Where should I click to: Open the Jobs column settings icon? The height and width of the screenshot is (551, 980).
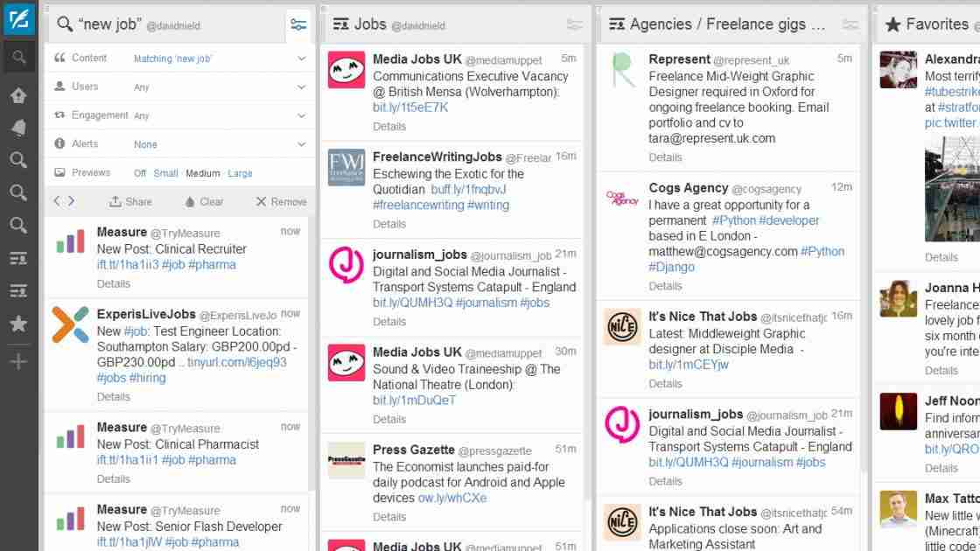tap(574, 25)
